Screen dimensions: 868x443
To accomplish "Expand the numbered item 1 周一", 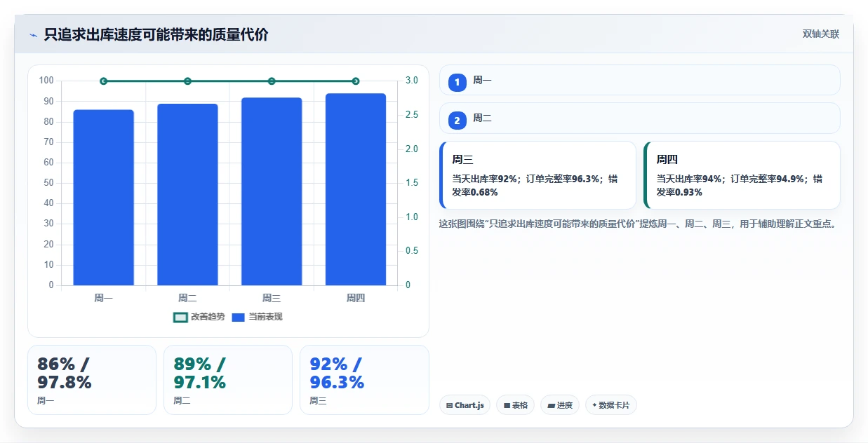I will [639, 80].
